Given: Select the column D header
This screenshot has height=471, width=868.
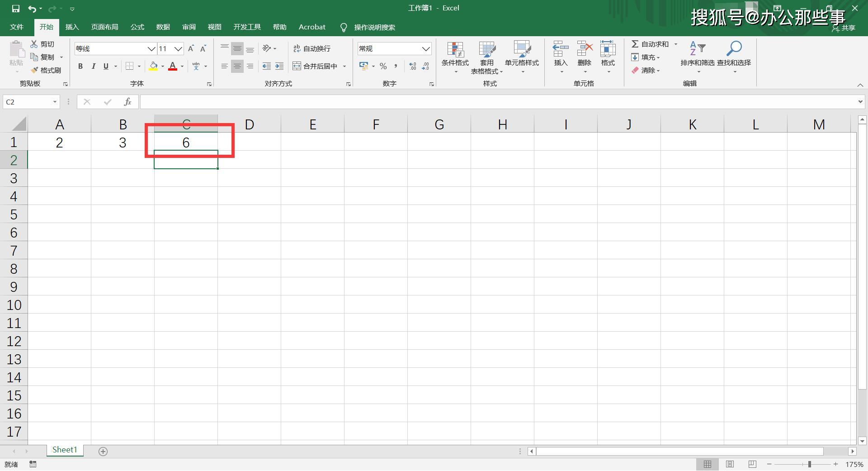Looking at the screenshot, I should (x=249, y=124).
